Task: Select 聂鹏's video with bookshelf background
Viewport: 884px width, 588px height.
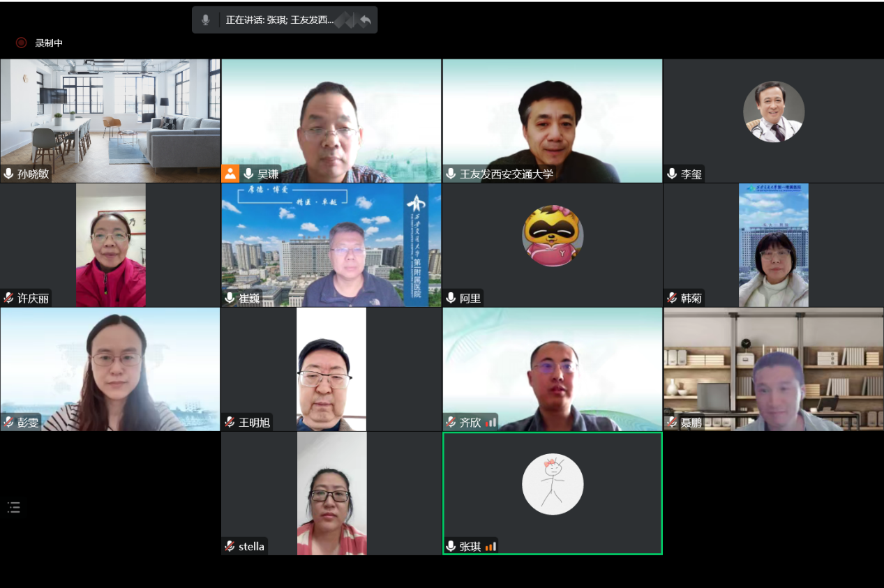Action: tap(774, 369)
